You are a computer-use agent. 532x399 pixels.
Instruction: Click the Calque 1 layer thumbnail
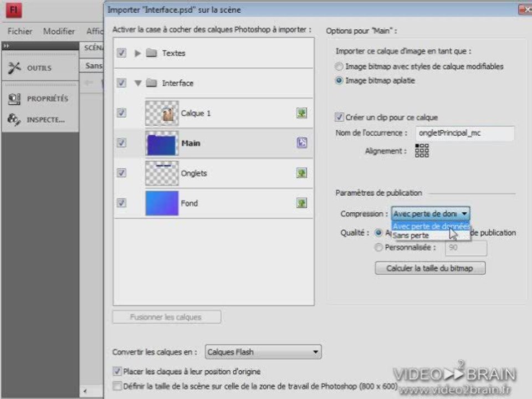click(162, 113)
